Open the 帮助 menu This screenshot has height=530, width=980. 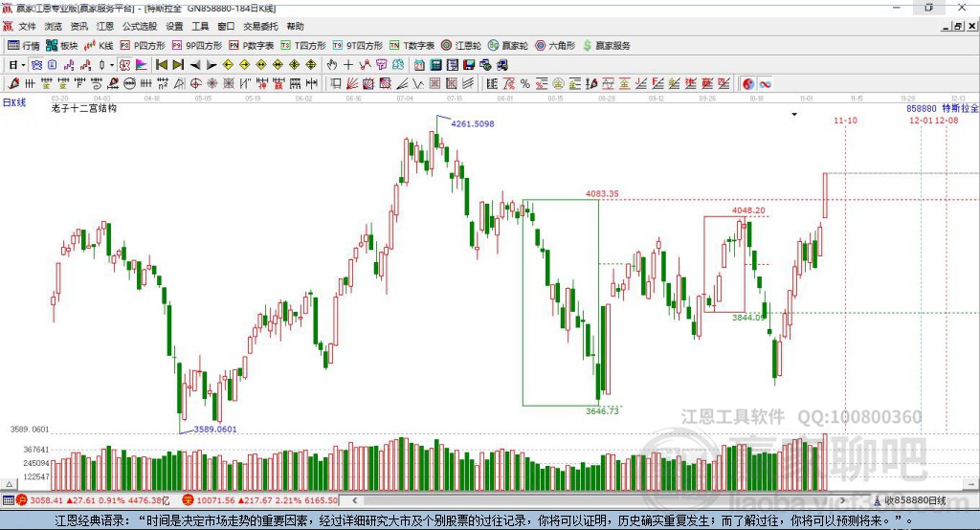(295, 26)
